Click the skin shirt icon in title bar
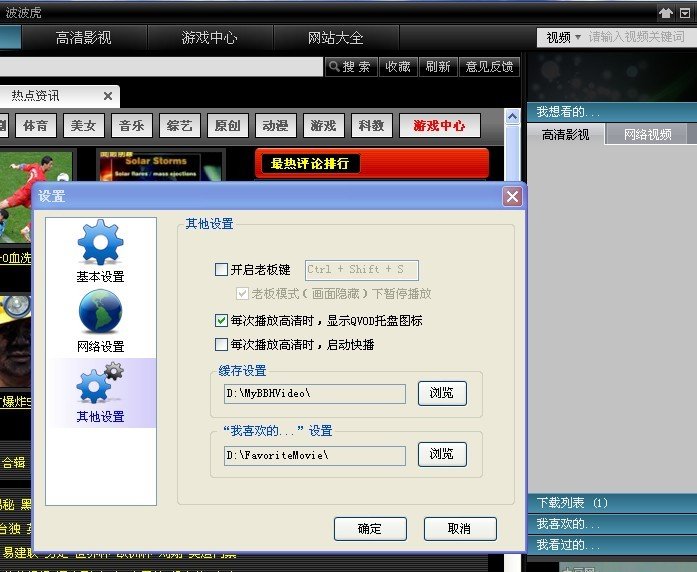The image size is (697, 572). click(x=665, y=13)
